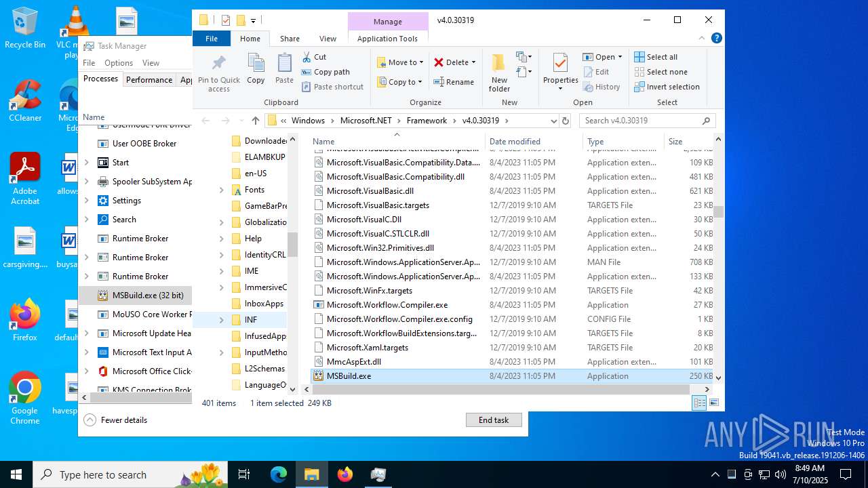Open Options menu in Task Manager
Viewport: 868px width, 488px height.
119,63
